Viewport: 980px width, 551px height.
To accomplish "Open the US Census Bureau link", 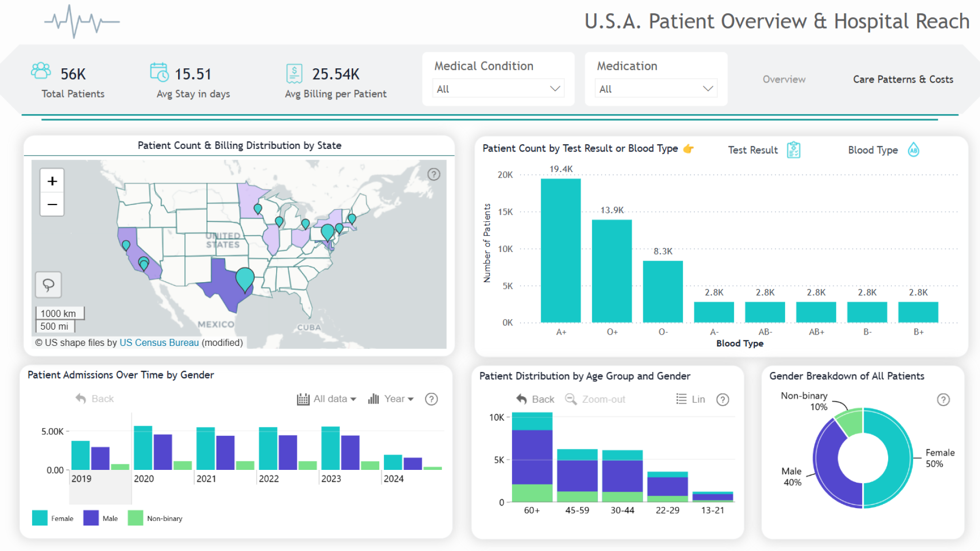I will tap(159, 343).
